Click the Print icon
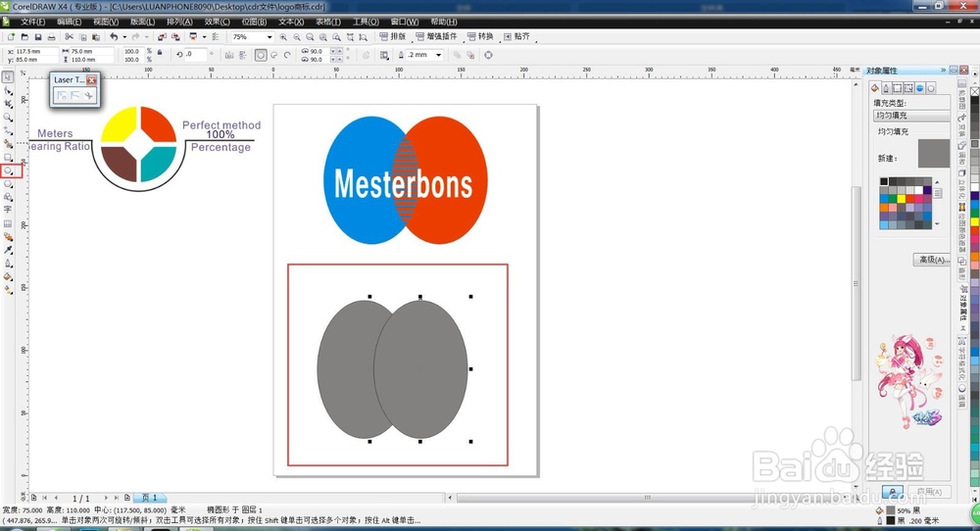Viewport: 980px width, 531px height. point(51,37)
